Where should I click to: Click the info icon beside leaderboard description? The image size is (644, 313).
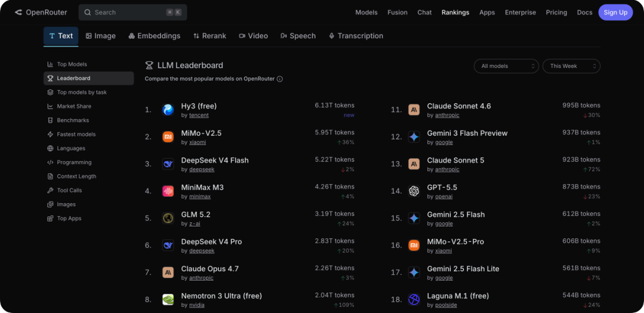(280, 79)
